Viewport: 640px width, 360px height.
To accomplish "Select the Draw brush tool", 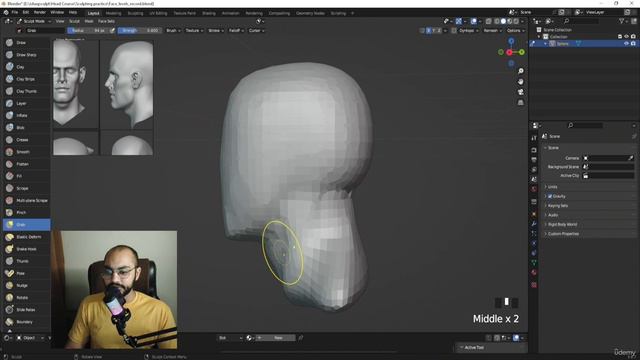I will (27, 42).
